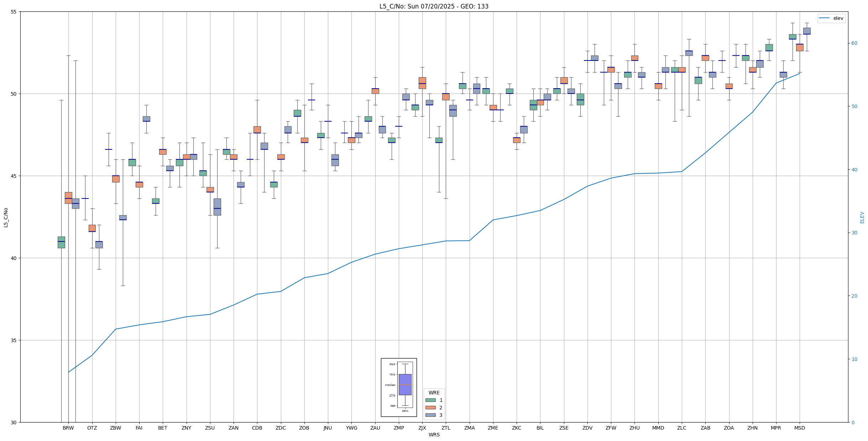Click the ZDV x-axis tick label
The image size is (868, 441).
point(587,428)
